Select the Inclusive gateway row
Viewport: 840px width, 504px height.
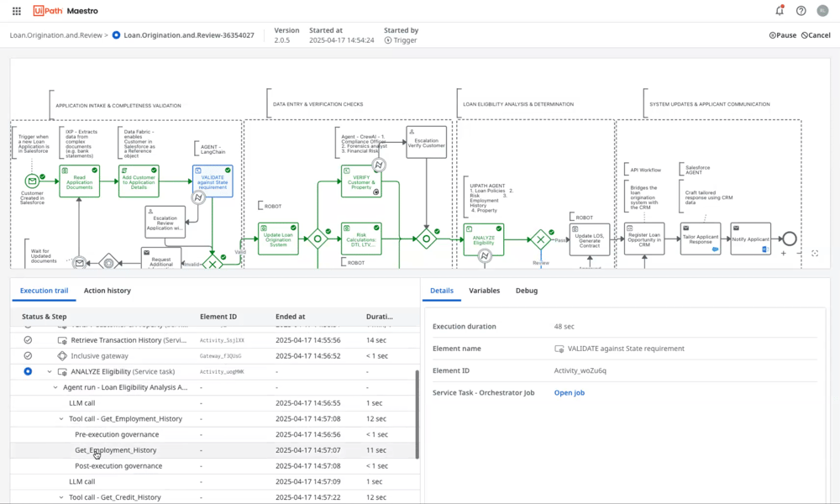213,355
